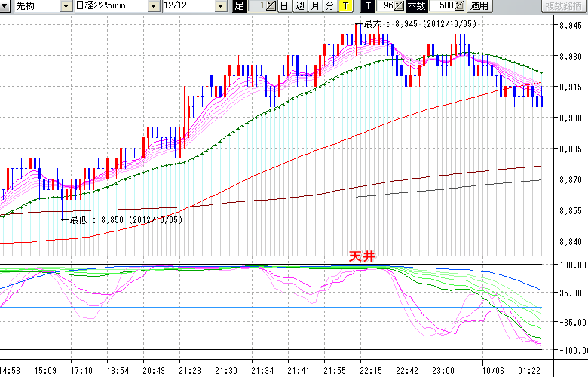Screen dimensions: 588x377
Task: Click the 500 bar count input field
Action: pos(441,6)
